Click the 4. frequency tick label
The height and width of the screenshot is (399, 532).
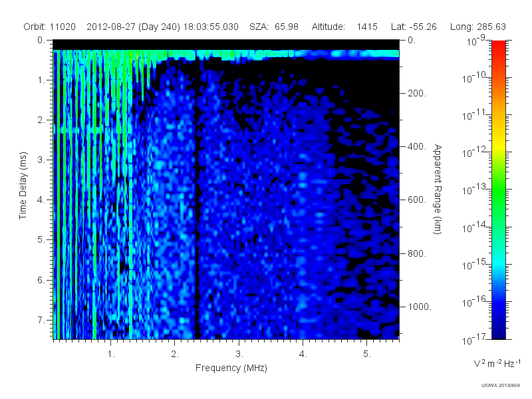click(x=303, y=354)
